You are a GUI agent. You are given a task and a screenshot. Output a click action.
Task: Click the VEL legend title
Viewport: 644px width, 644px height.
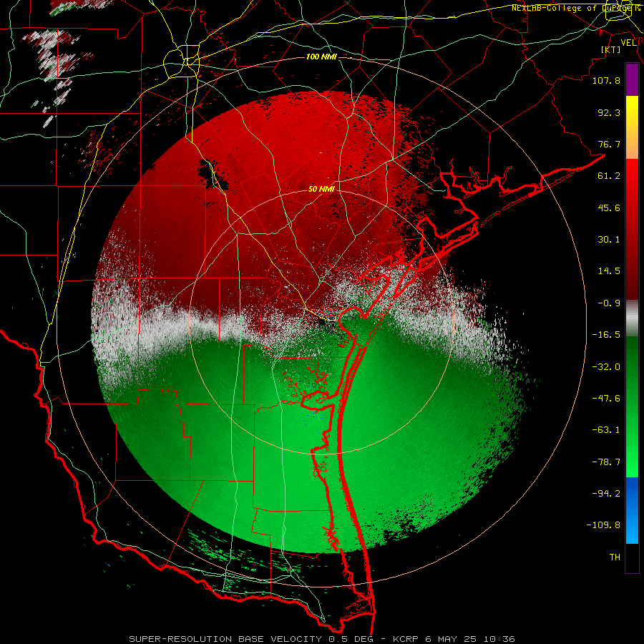(x=628, y=43)
